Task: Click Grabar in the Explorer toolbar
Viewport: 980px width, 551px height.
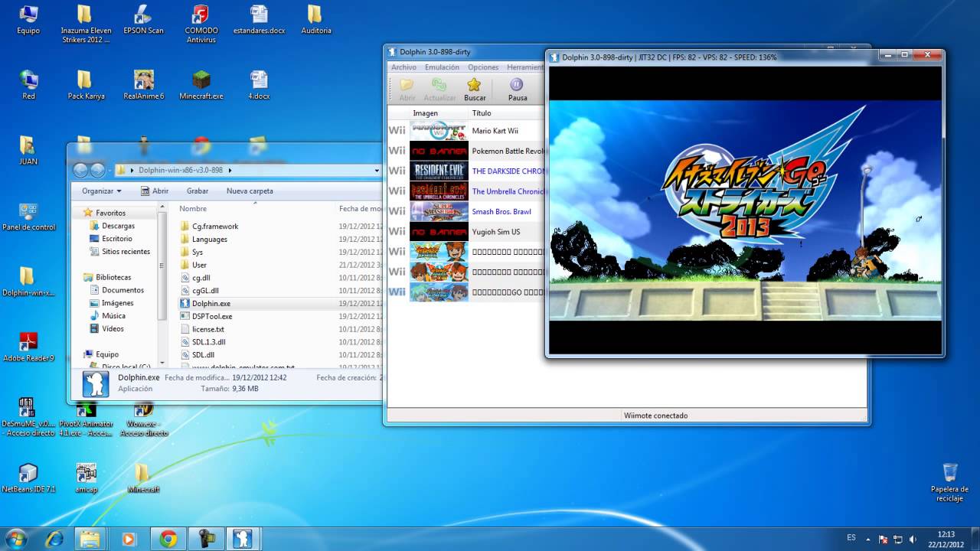Action: (x=198, y=191)
